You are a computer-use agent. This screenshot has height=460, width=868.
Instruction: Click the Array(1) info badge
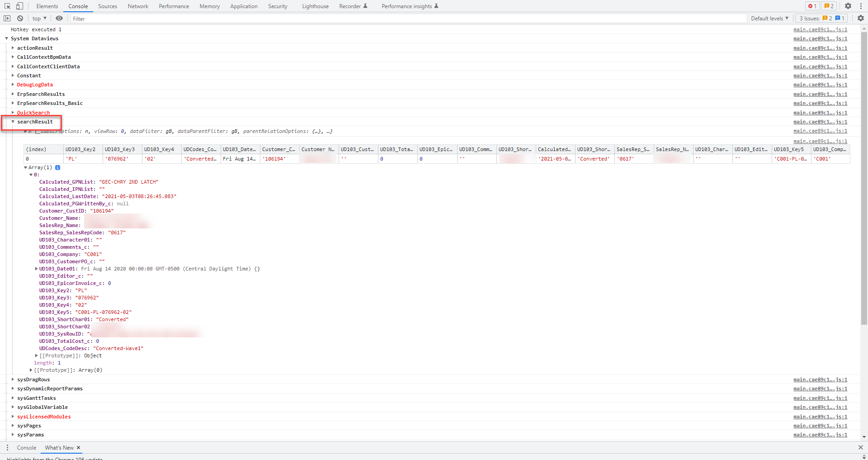click(x=57, y=168)
